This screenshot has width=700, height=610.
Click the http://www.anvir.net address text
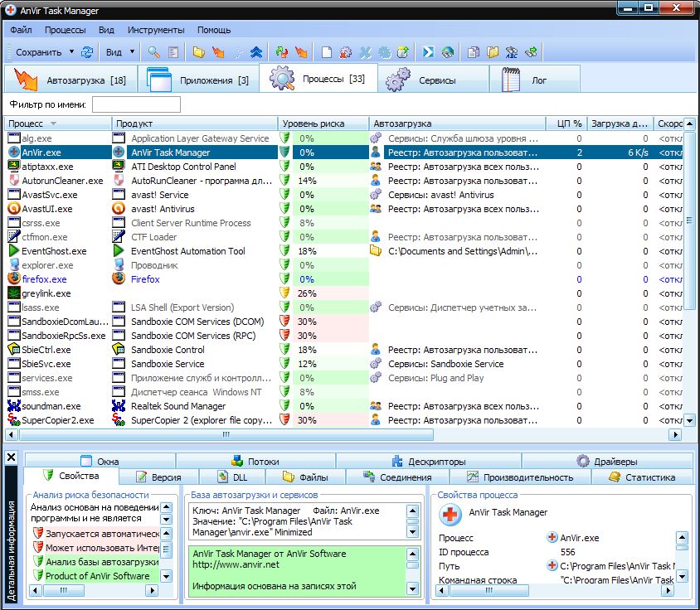[236, 564]
